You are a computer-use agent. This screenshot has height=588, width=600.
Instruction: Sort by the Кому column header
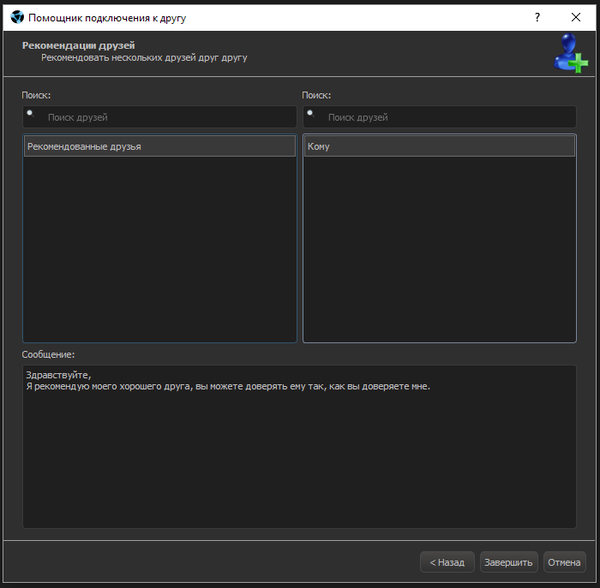(439, 147)
